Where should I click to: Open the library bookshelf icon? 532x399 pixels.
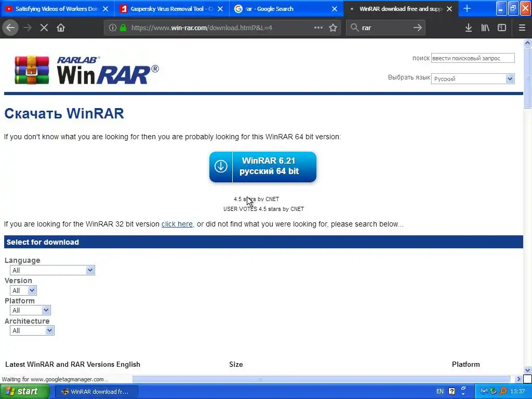(485, 28)
